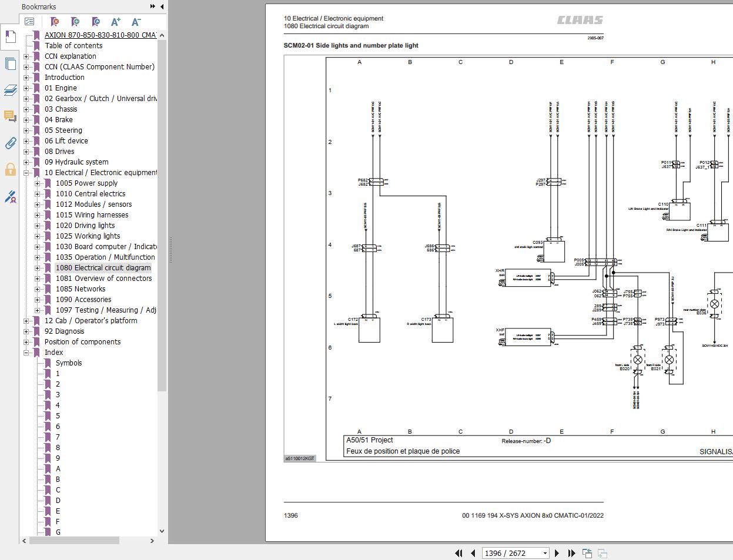
Task: Go to last page
Action: tap(571, 553)
